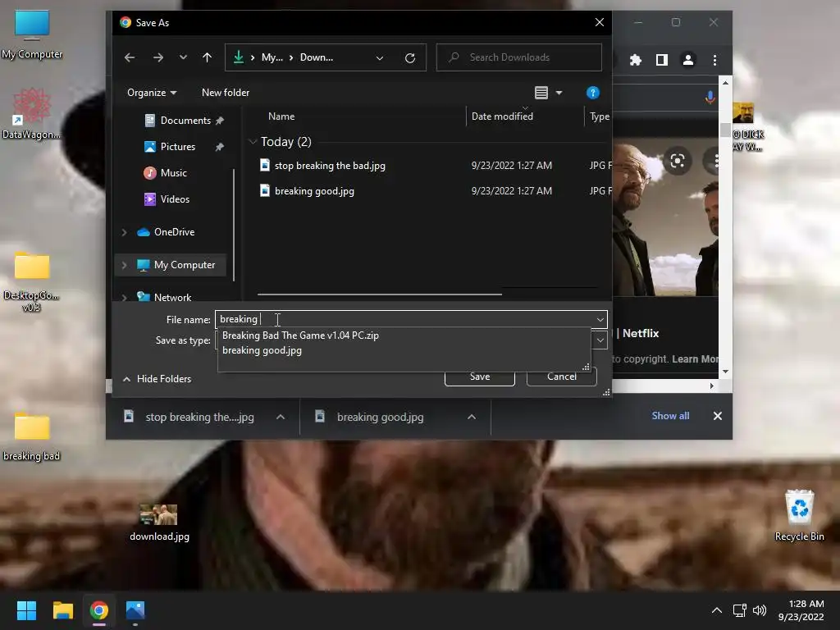Click the network tray icon
The image size is (840, 630).
pos(740,610)
